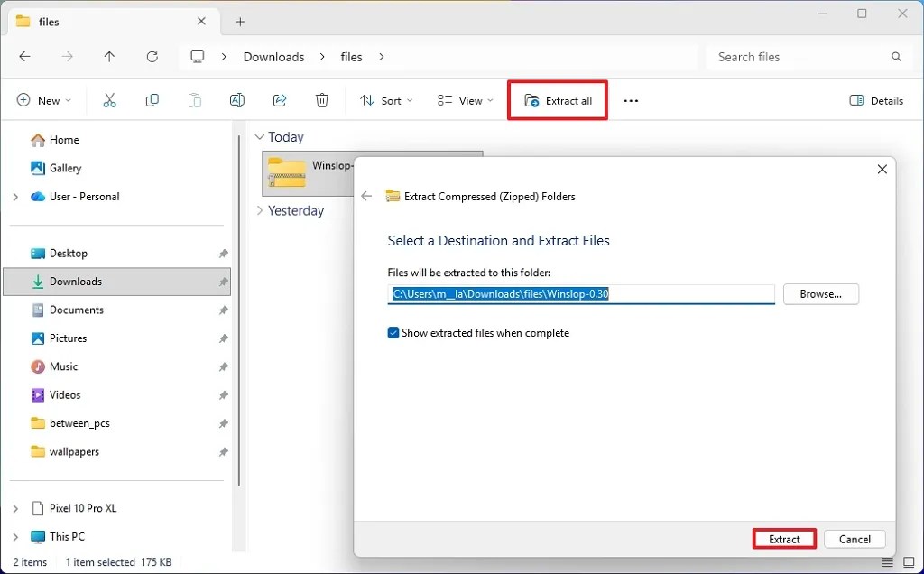The width and height of the screenshot is (924, 574).
Task: Click the Extract all button
Action: click(557, 100)
